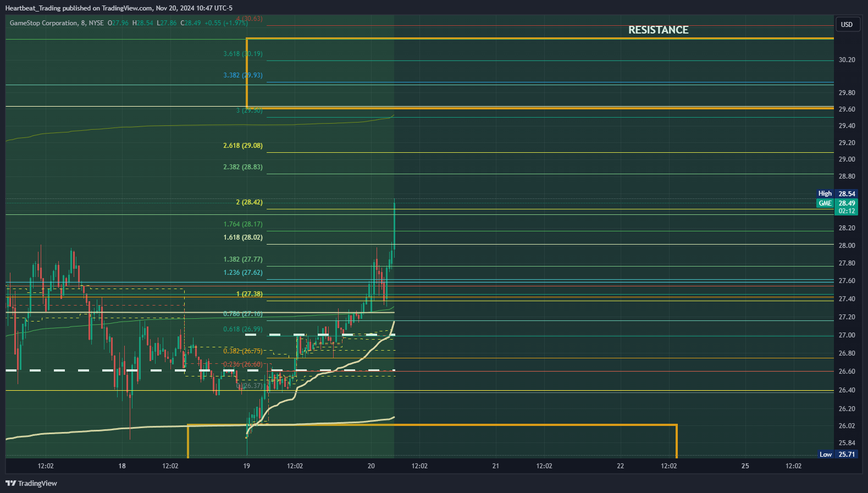Select the RESISTANCE text label
The height and width of the screenshot is (493, 868).
(658, 30)
